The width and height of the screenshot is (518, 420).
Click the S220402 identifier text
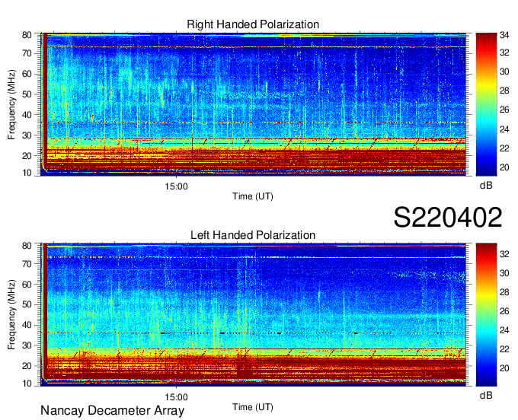448,218
